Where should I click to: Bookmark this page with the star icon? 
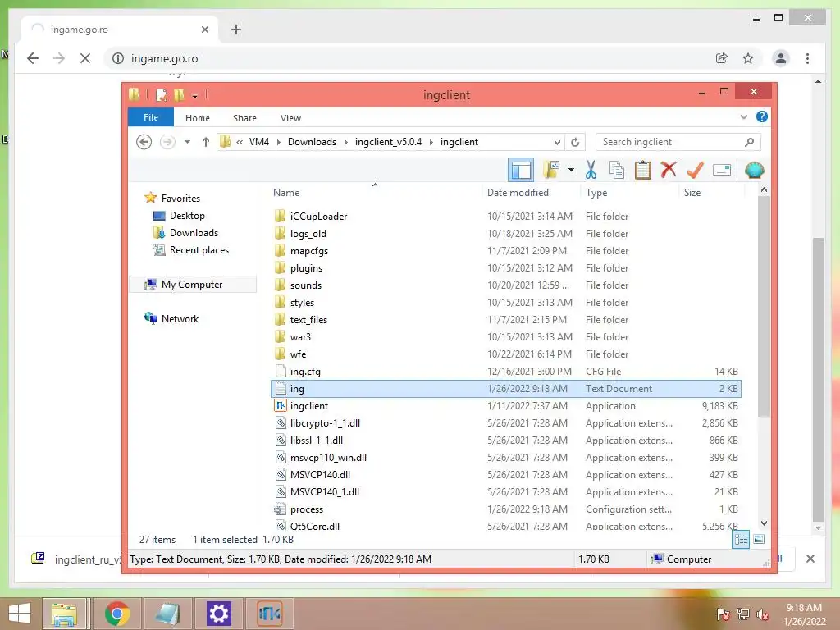point(748,58)
